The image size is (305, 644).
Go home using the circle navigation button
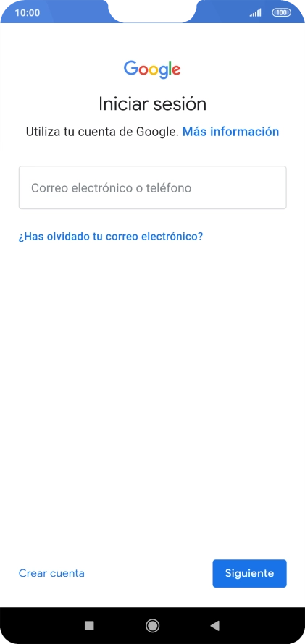click(x=152, y=625)
